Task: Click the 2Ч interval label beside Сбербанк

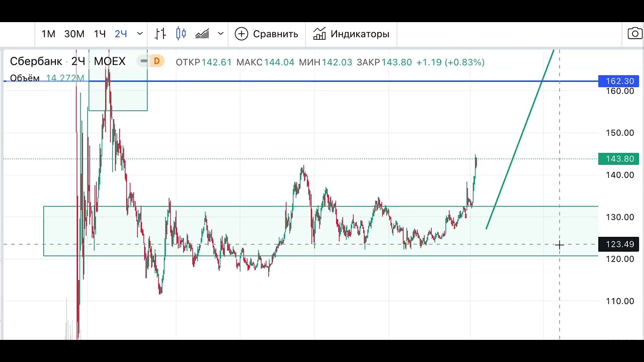Action: coord(78,61)
